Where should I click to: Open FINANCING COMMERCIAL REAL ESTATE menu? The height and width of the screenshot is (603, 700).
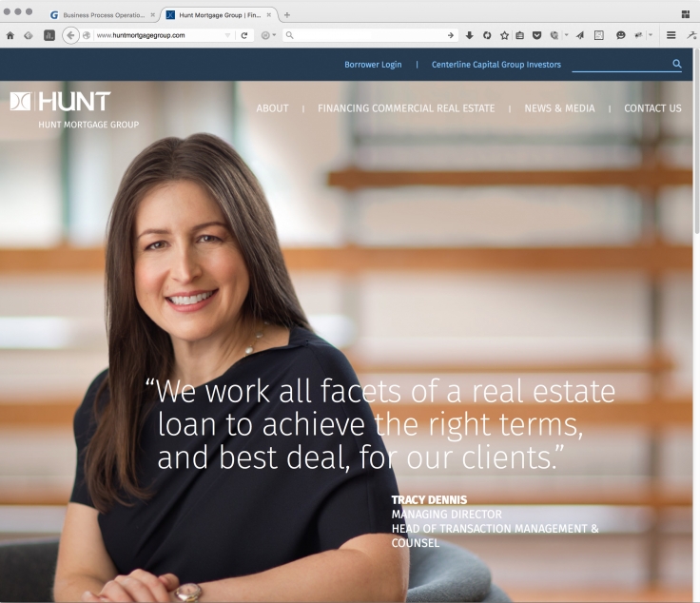coord(406,108)
